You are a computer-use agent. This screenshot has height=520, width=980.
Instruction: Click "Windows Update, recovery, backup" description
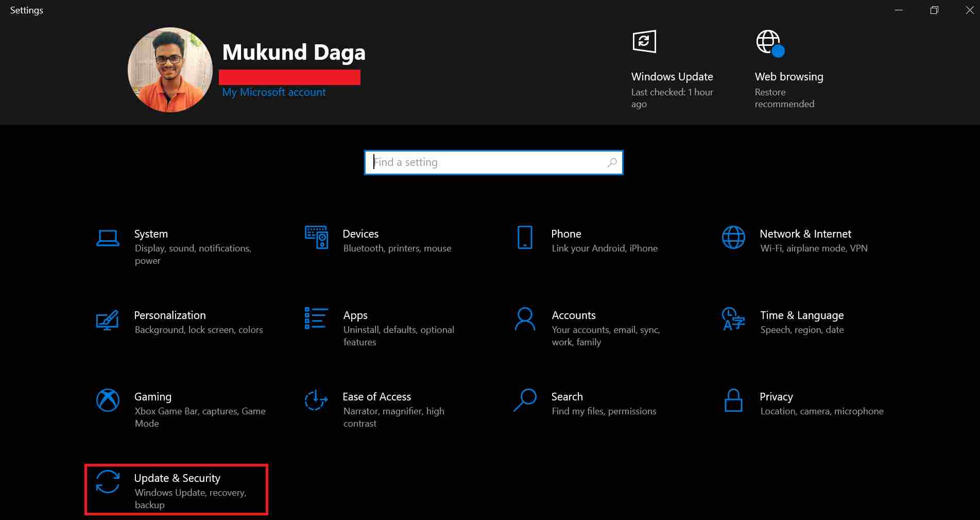[x=191, y=499]
